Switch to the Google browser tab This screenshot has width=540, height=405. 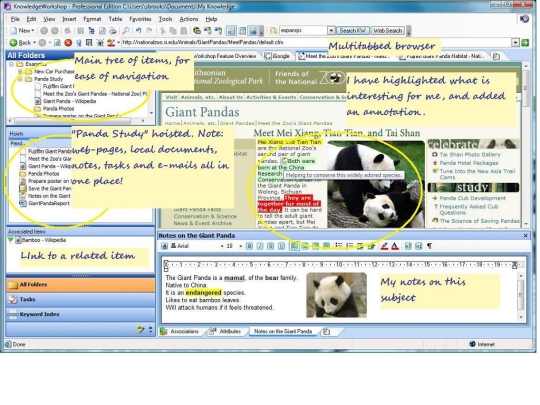pyautogui.click(x=277, y=56)
